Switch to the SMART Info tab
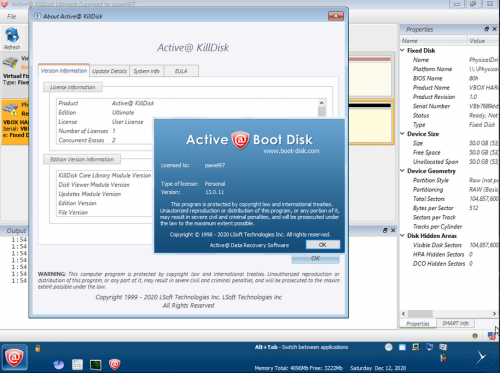Viewport: 500px width, 373px height. tap(455, 323)
